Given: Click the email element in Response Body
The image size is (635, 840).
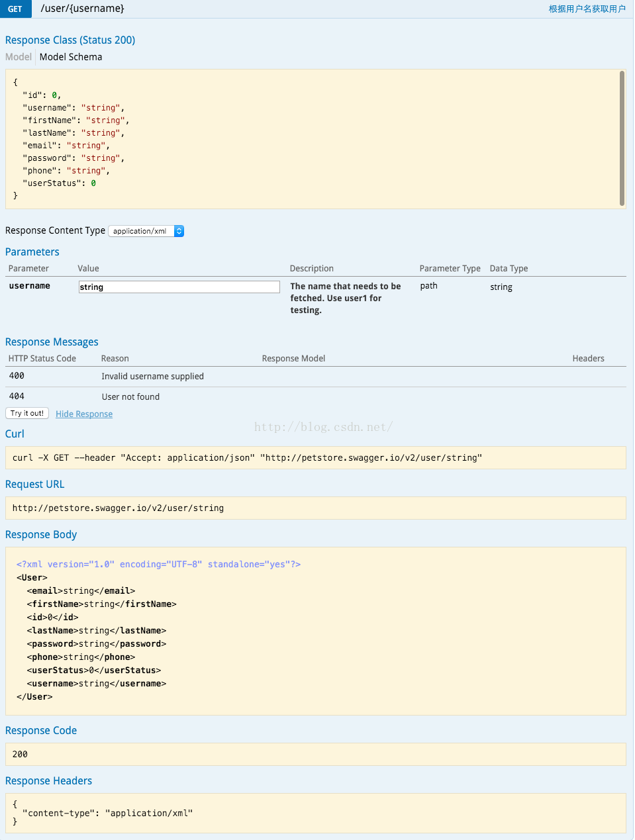Looking at the screenshot, I should point(81,590).
